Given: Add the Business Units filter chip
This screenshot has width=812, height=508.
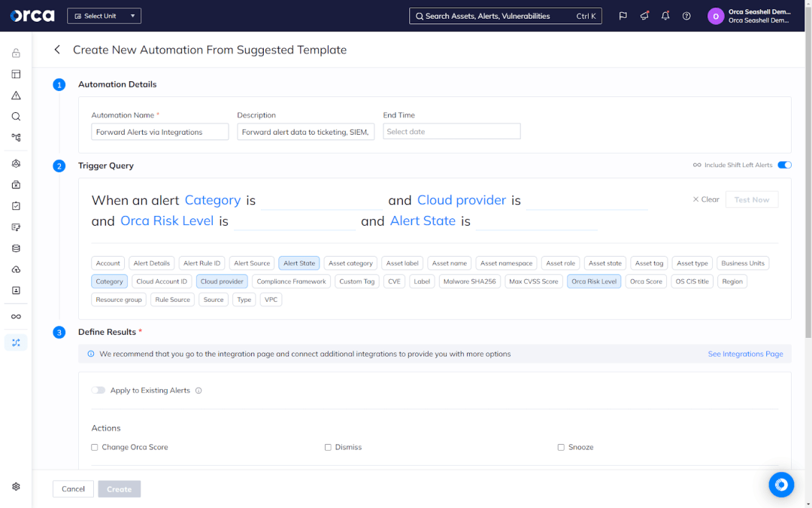Looking at the screenshot, I should pos(743,263).
